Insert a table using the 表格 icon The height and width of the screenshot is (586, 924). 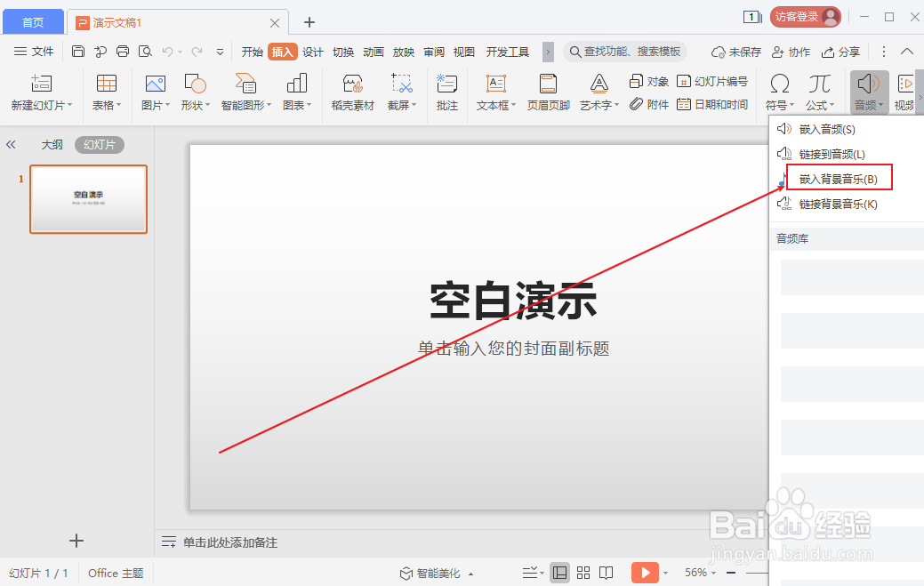(106, 92)
